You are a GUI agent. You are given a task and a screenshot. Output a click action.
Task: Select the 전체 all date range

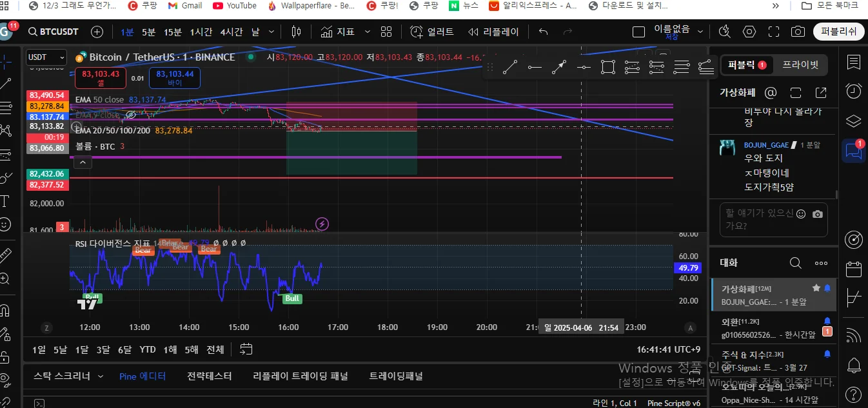pyautogui.click(x=215, y=349)
